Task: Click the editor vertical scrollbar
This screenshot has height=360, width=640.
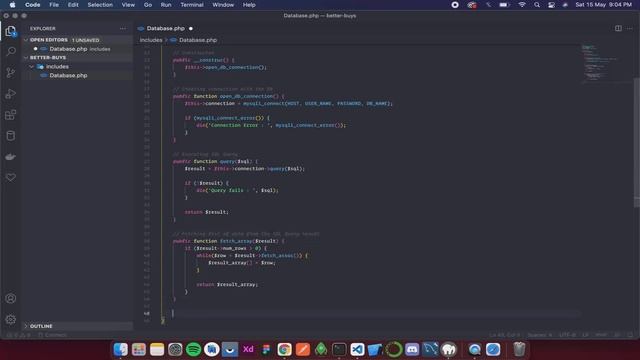Action: coord(637,143)
